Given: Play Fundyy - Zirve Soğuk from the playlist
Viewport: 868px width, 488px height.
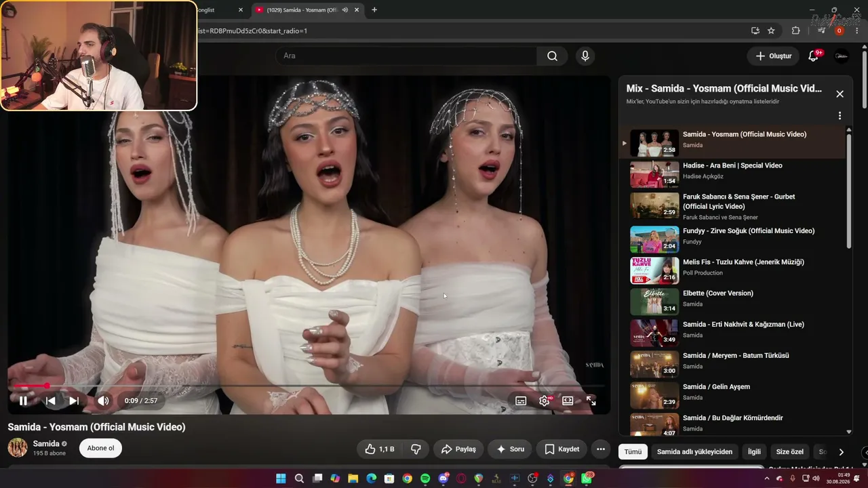Looking at the screenshot, I should [x=734, y=239].
